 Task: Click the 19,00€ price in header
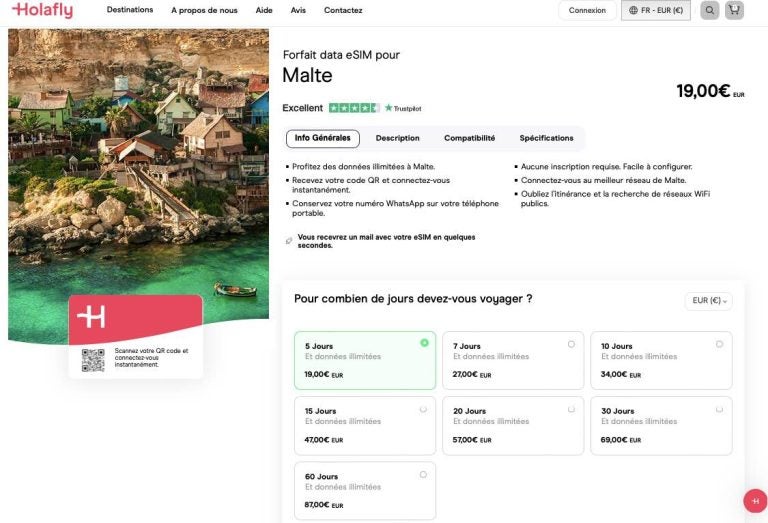click(x=710, y=91)
